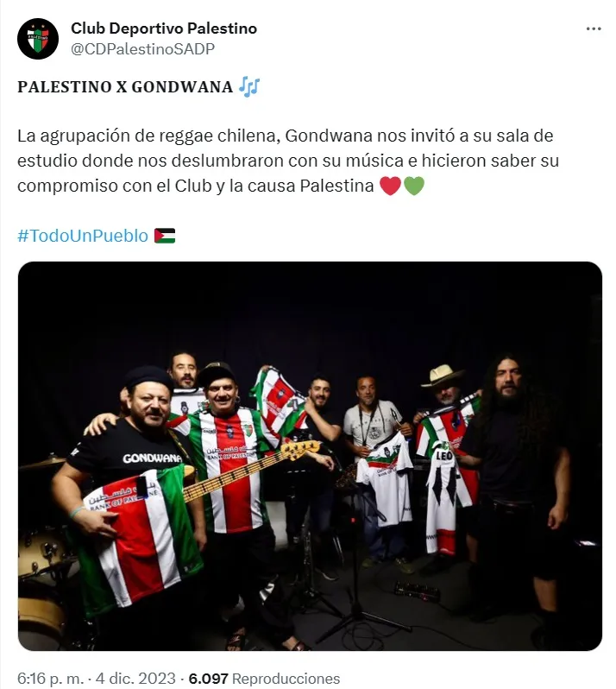Click the red heart emoji
Image resolution: width=616 pixels, height=689 pixels.
(x=390, y=186)
